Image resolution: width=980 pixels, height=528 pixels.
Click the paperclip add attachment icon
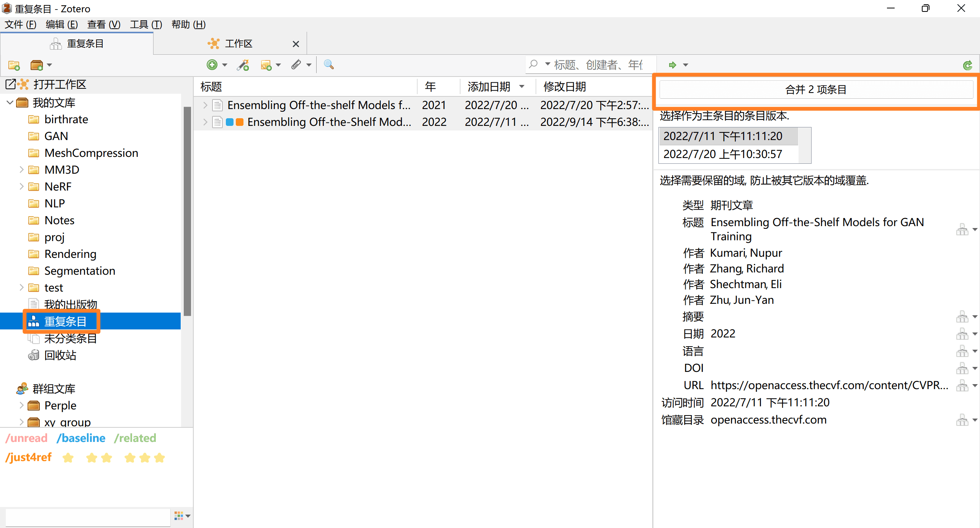(x=296, y=65)
